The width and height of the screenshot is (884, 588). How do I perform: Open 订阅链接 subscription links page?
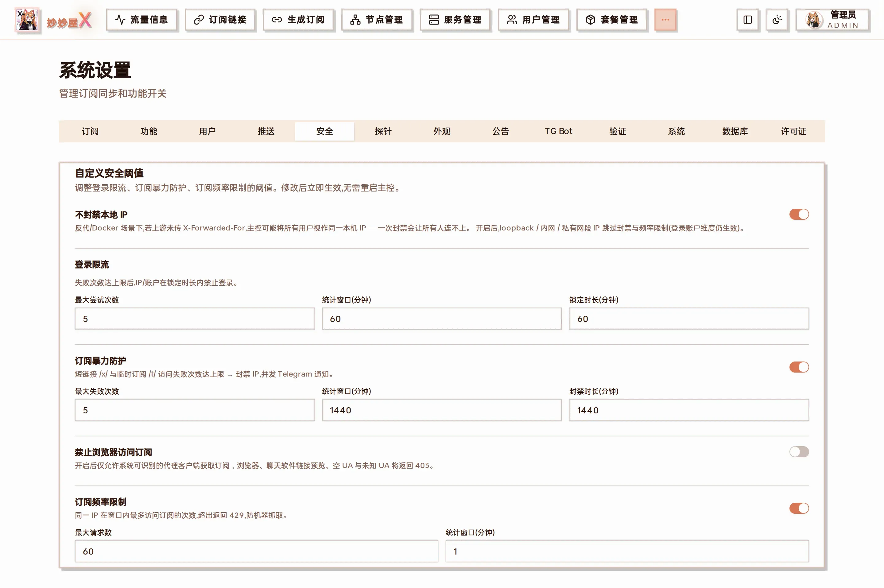tap(220, 20)
